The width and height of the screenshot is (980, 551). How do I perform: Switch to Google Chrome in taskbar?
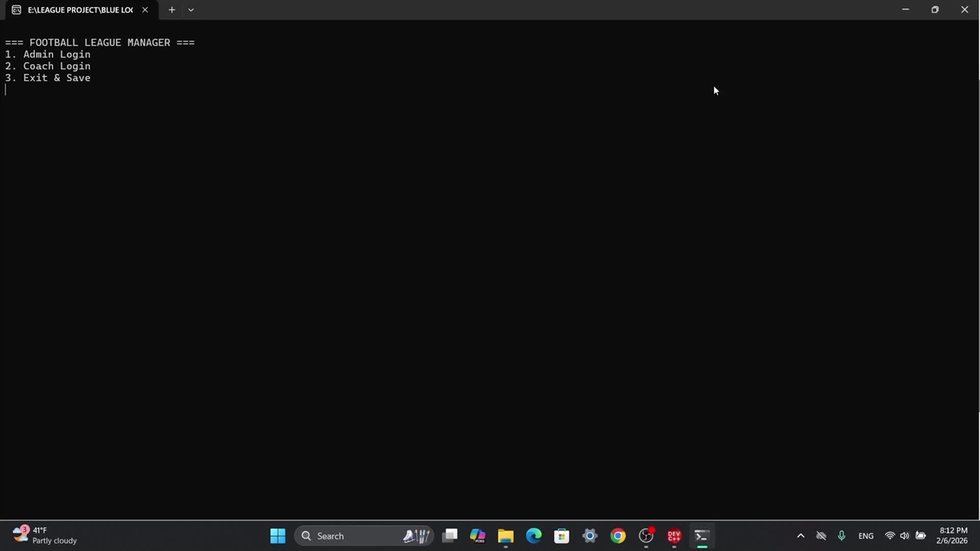(x=618, y=536)
